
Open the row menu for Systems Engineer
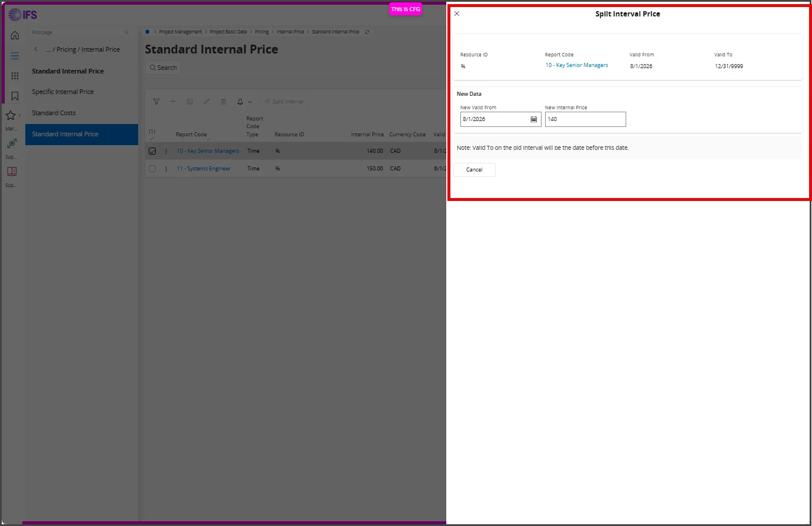tap(166, 169)
